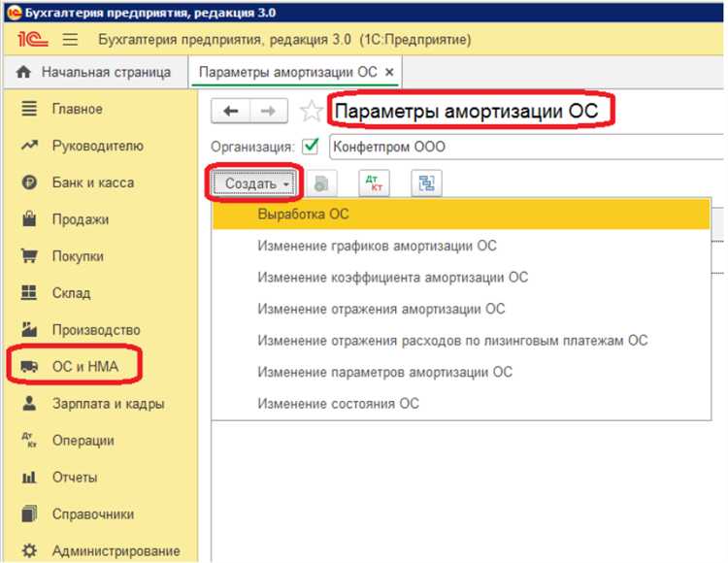
Task: Click the Справочники books icon
Action: (x=29, y=513)
